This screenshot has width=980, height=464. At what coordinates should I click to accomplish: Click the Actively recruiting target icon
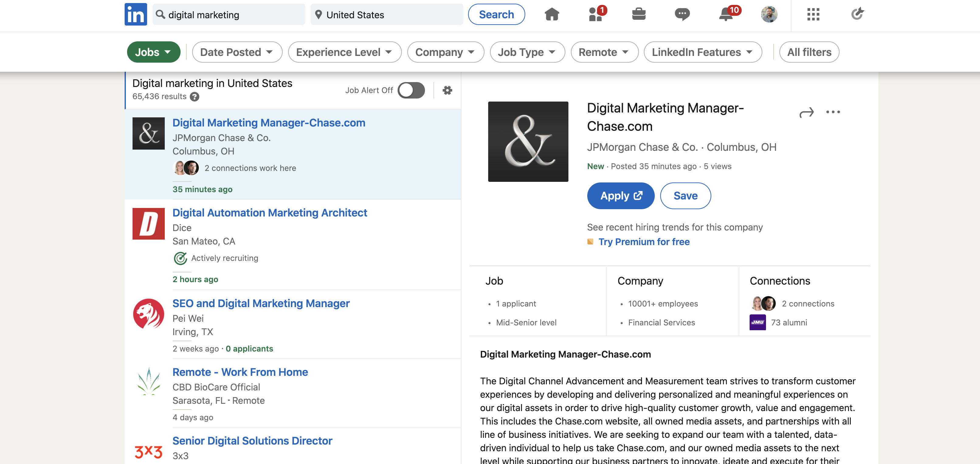(x=180, y=258)
